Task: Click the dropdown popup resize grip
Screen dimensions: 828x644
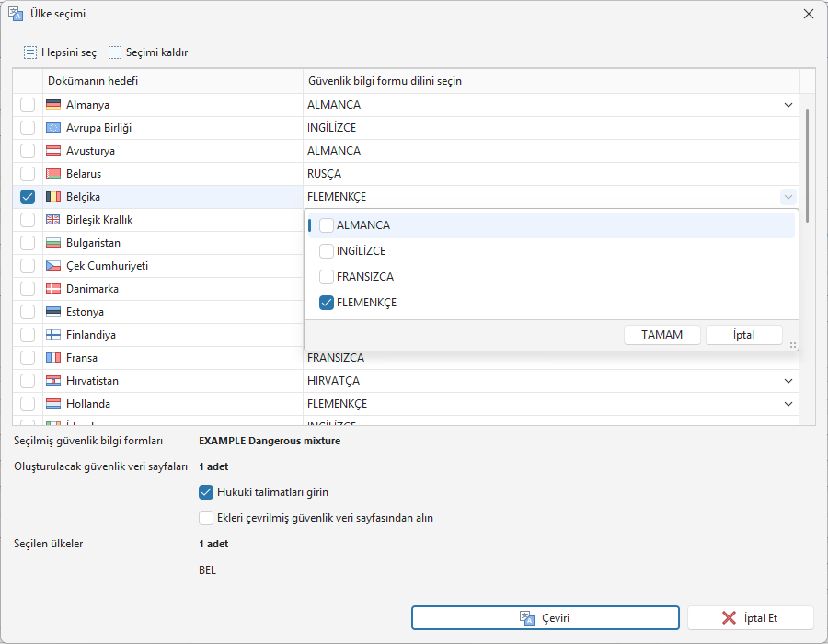Action: coord(793,345)
